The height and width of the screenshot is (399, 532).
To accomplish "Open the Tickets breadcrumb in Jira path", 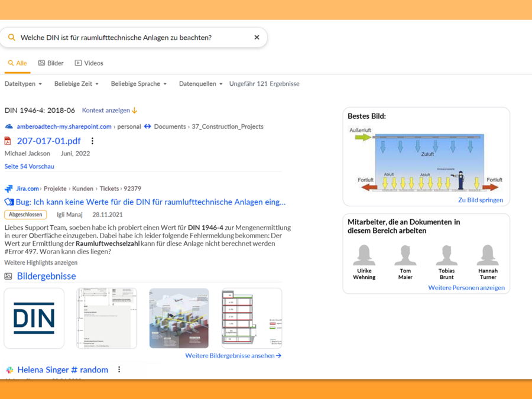I will coord(109,189).
